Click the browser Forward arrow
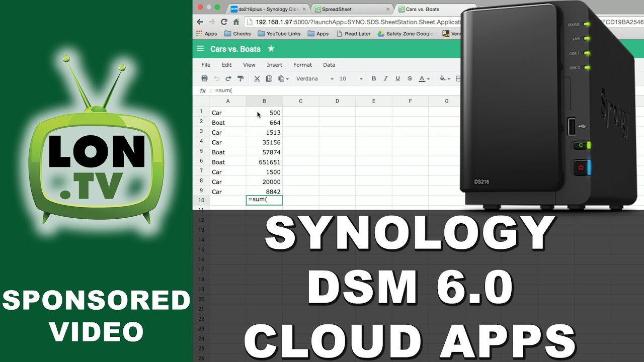The image size is (644, 362). click(212, 22)
